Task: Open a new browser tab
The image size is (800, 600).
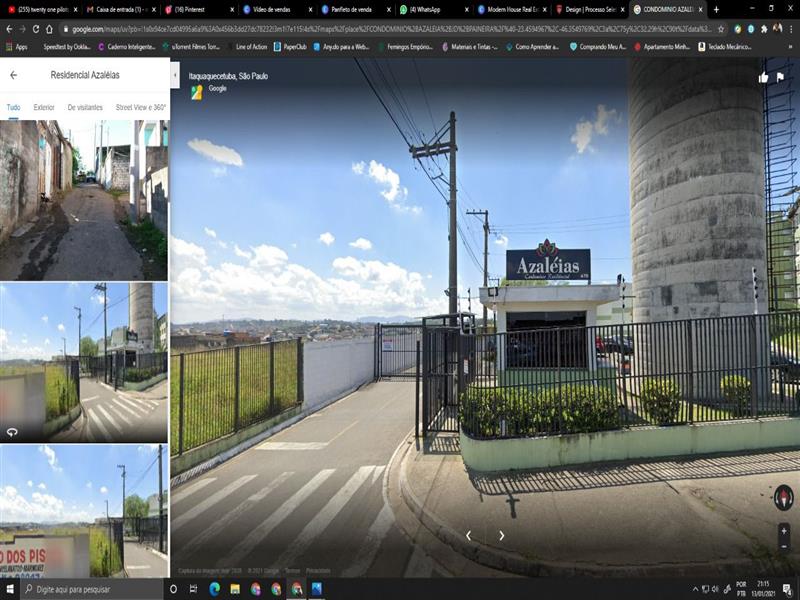Action: click(x=716, y=9)
